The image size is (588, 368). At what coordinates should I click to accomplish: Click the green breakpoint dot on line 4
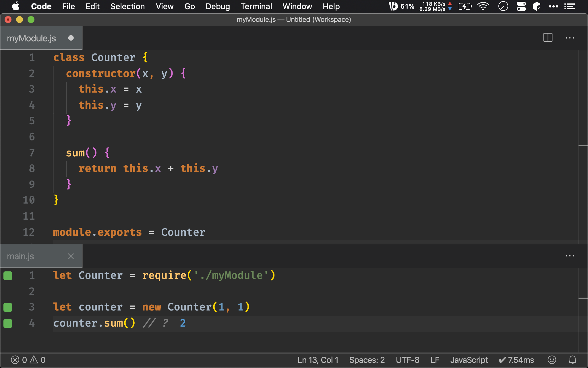point(8,323)
